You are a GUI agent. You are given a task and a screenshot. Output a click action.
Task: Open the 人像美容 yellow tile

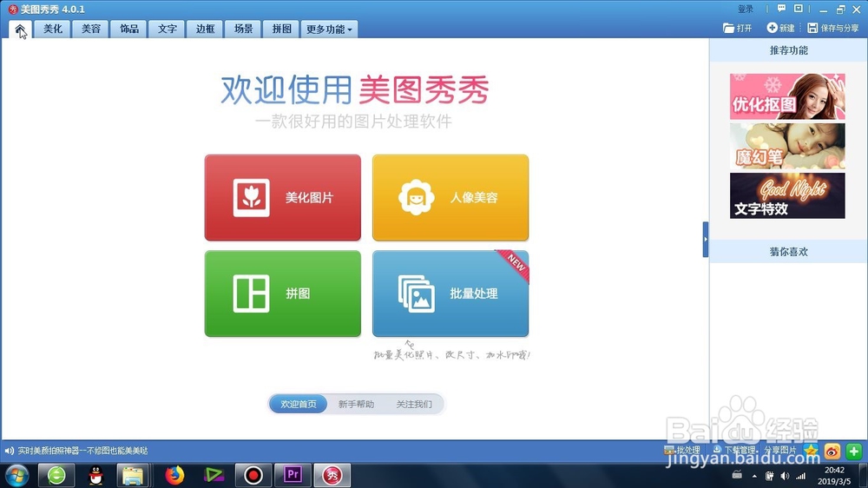tap(450, 198)
